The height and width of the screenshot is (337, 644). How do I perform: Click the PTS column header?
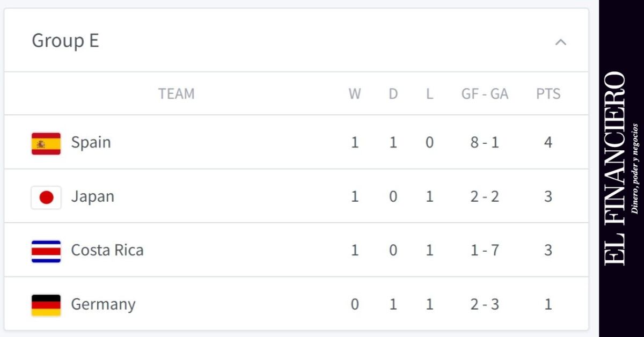548,94
